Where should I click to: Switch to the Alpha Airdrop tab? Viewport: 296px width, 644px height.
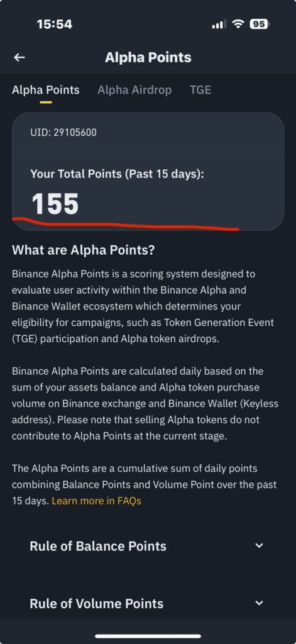coord(134,90)
